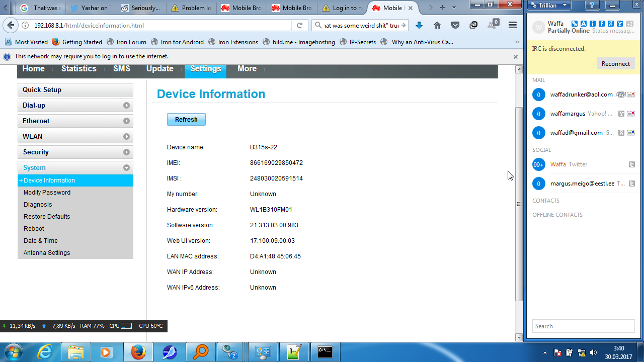Open the waffadrunker@aol.com mailbox envelope
This screenshot has height=362, width=644.
(631, 95)
